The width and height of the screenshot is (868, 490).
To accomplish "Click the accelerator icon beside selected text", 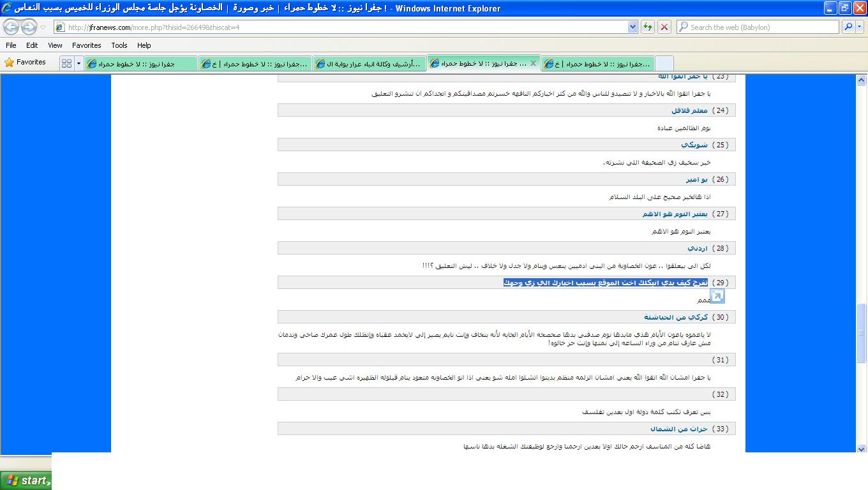I will (x=717, y=296).
